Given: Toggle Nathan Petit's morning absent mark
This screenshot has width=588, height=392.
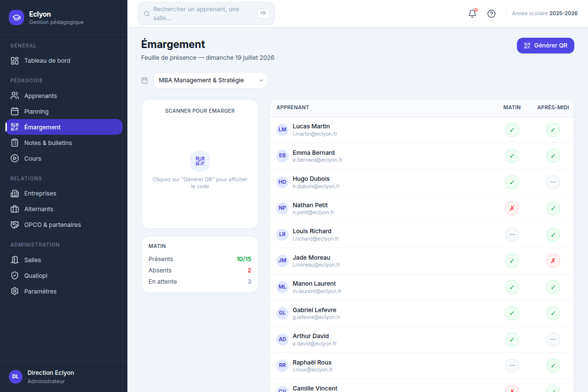Looking at the screenshot, I should point(512,208).
